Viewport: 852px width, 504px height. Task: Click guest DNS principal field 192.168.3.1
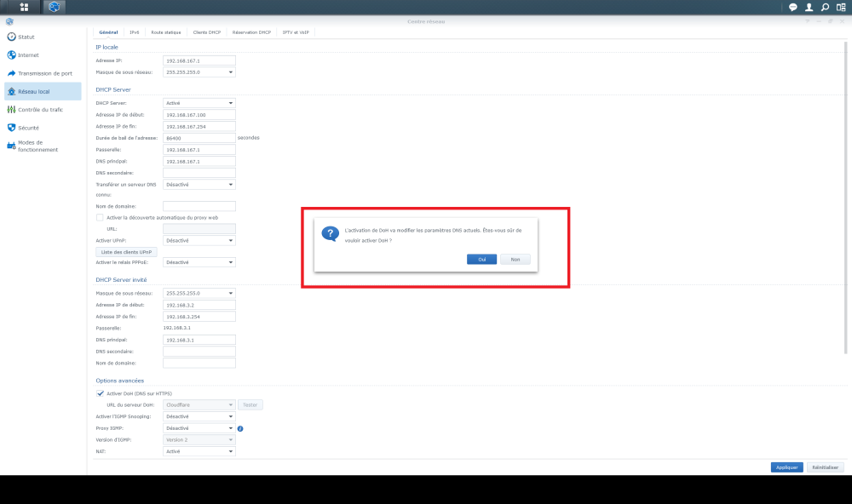tap(199, 340)
